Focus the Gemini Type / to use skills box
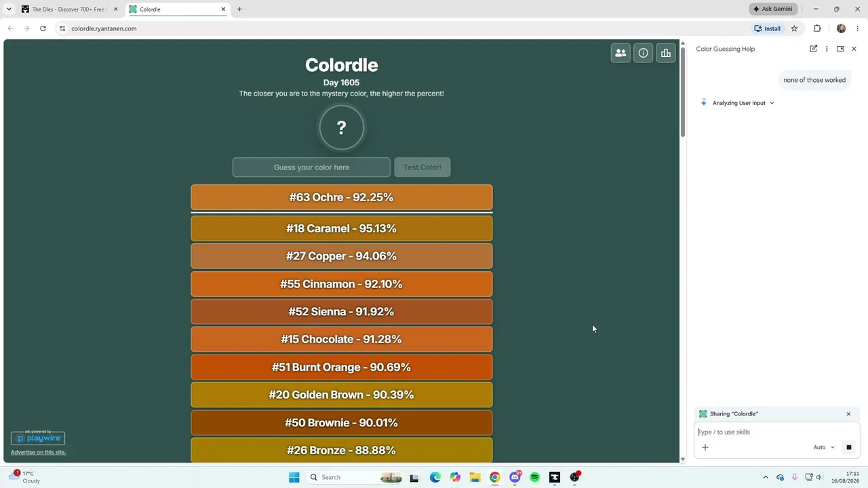 pyautogui.click(x=776, y=432)
